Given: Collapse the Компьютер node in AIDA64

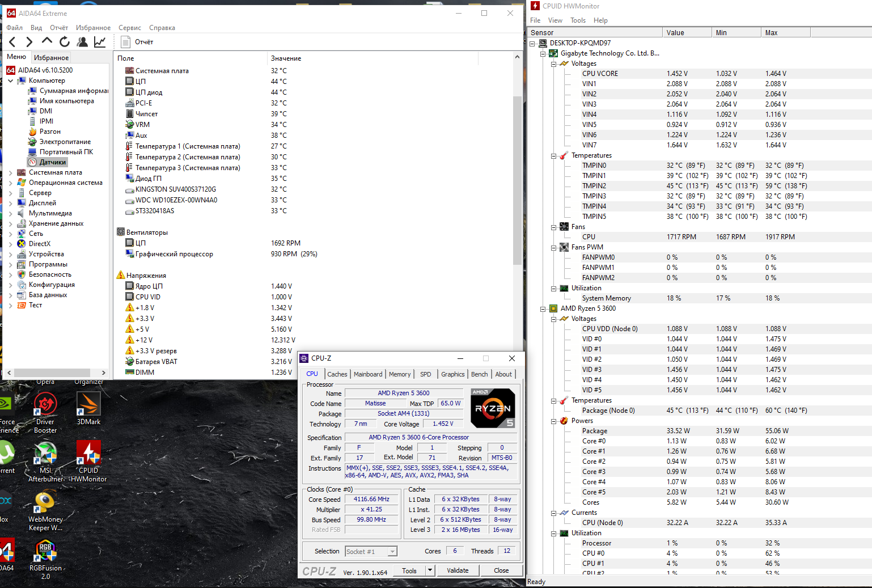Looking at the screenshot, I should (x=10, y=81).
